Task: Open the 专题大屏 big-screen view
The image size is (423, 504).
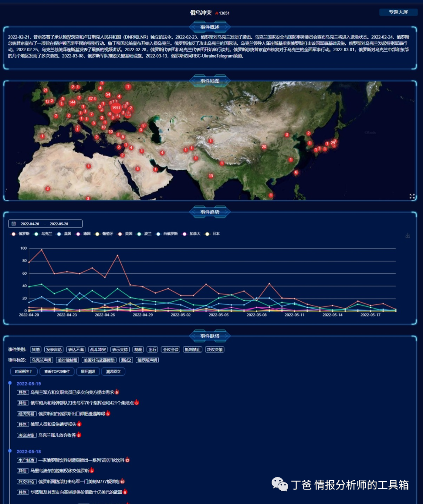Action: 398,12
